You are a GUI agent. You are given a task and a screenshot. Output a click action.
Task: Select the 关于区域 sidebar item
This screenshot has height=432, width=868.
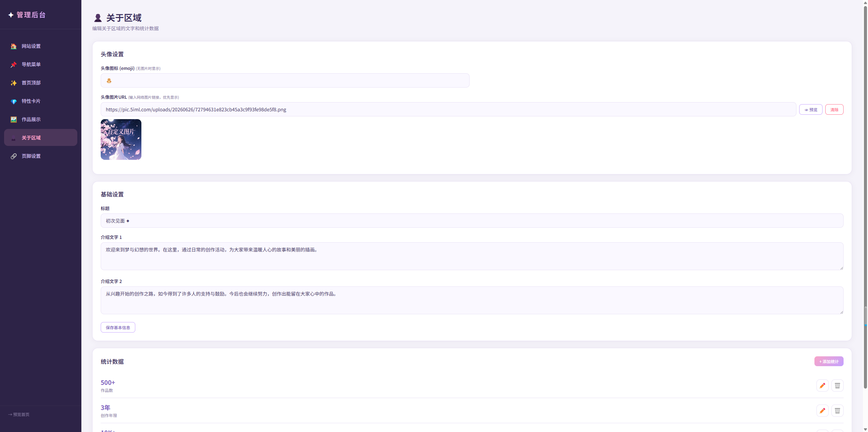[x=41, y=137]
